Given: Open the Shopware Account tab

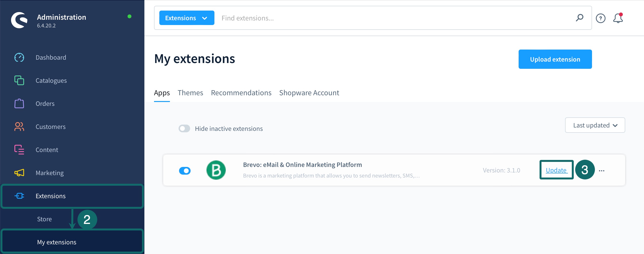Looking at the screenshot, I should click(309, 93).
